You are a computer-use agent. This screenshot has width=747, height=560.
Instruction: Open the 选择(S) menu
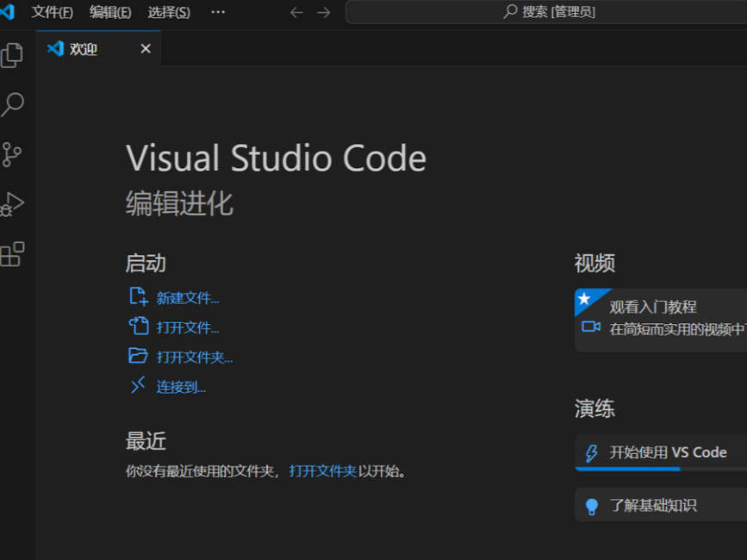(x=169, y=12)
